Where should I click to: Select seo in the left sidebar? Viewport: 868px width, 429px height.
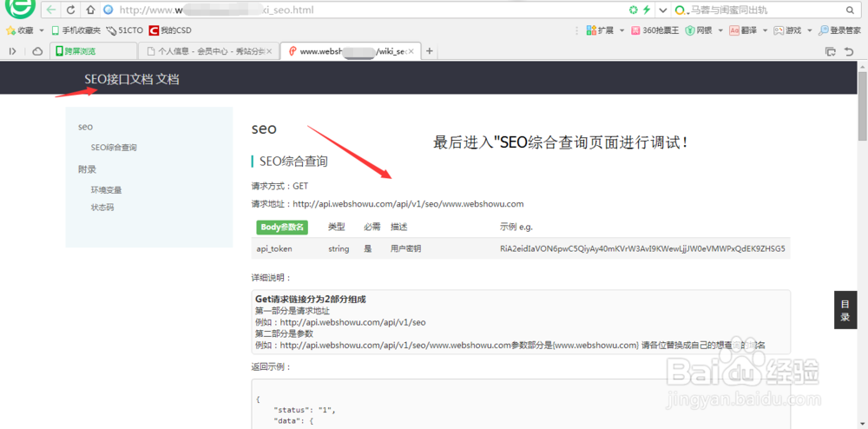(x=85, y=127)
